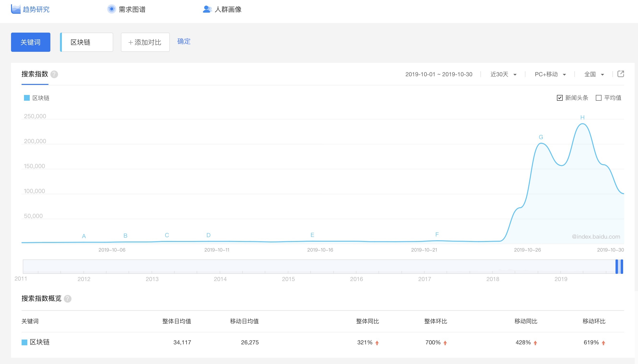
Task: Click the blue timeline range slider handle
Action: pos(619,266)
